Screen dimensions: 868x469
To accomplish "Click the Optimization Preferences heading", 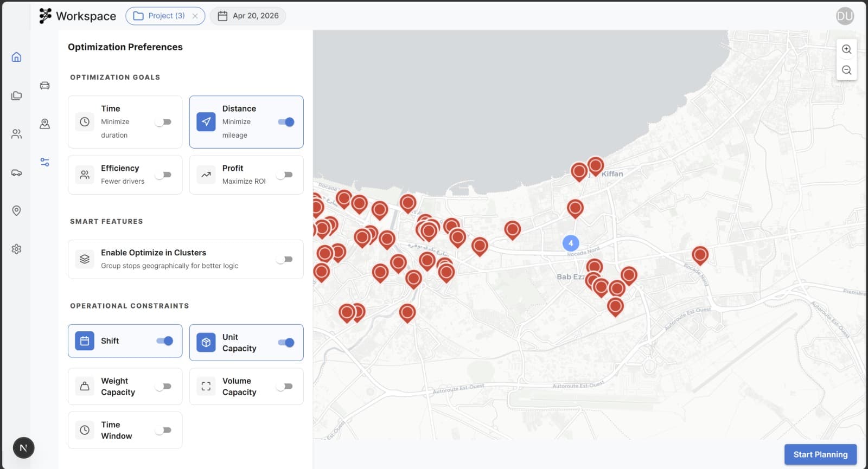I will coord(125,47).
